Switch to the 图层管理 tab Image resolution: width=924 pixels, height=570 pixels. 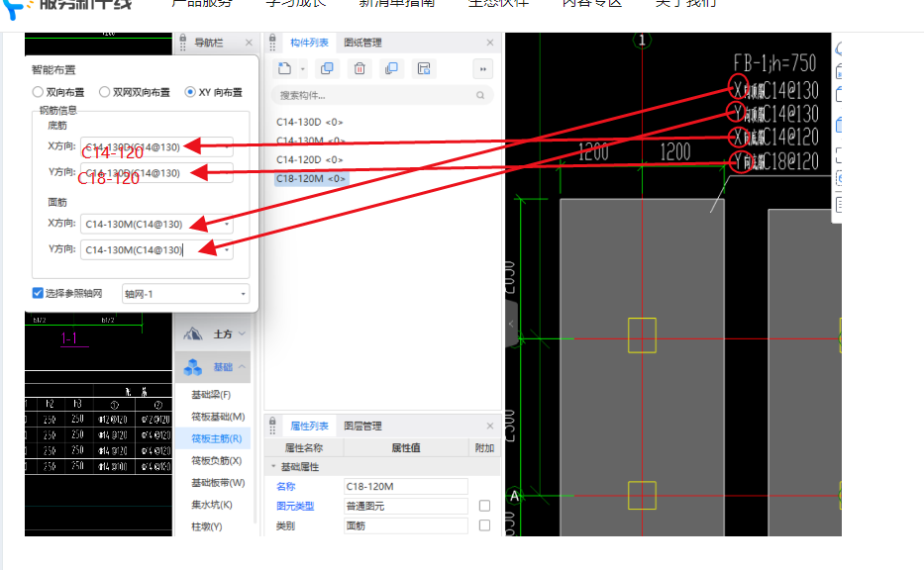coord(363,426)
